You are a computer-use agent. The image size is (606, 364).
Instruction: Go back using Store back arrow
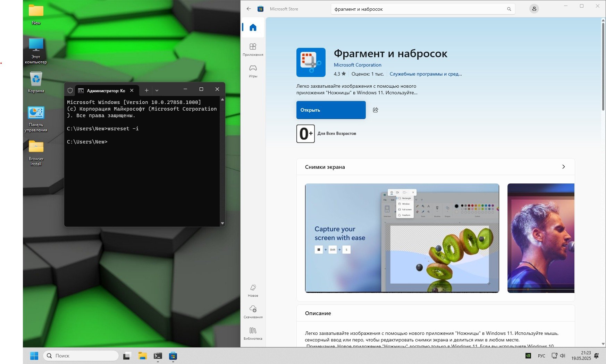[249, 9]
